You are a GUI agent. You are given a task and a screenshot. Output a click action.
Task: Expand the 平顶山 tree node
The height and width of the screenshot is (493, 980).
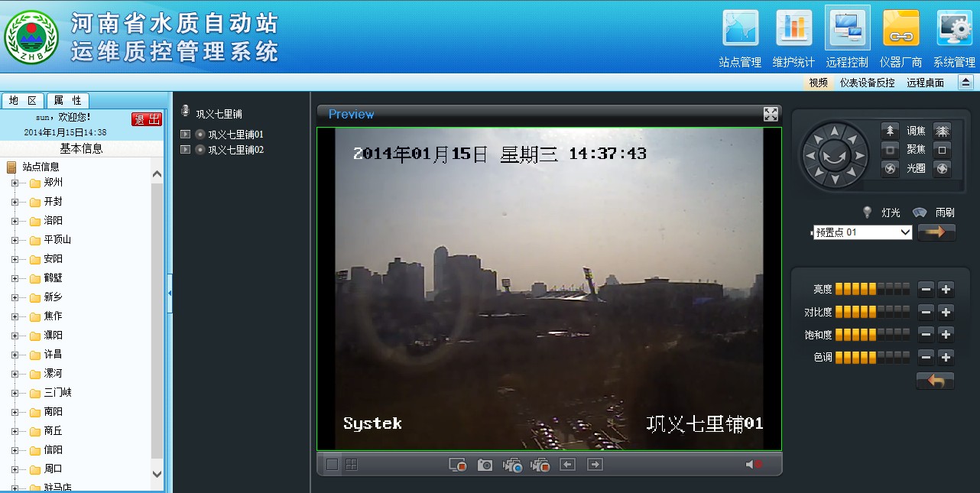click(15, 240)
